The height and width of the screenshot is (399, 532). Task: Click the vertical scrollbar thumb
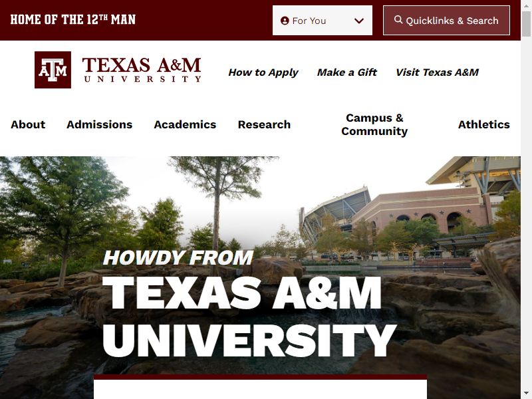(526, 24)
